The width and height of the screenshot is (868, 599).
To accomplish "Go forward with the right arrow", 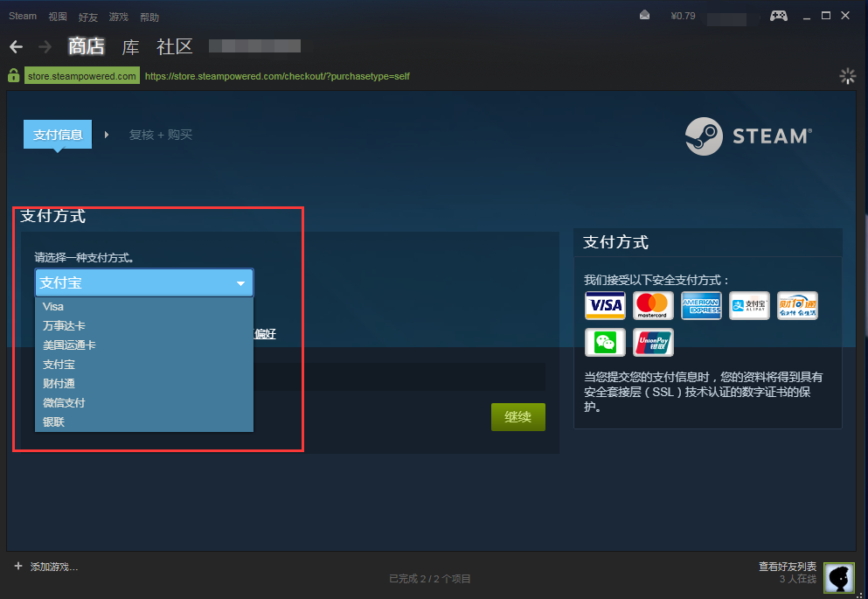I will 45,47.
